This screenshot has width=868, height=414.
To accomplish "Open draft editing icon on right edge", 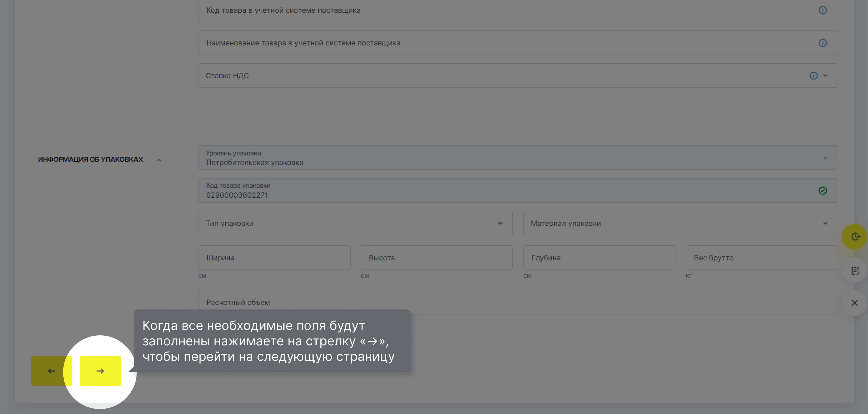I will pos(855,270).
